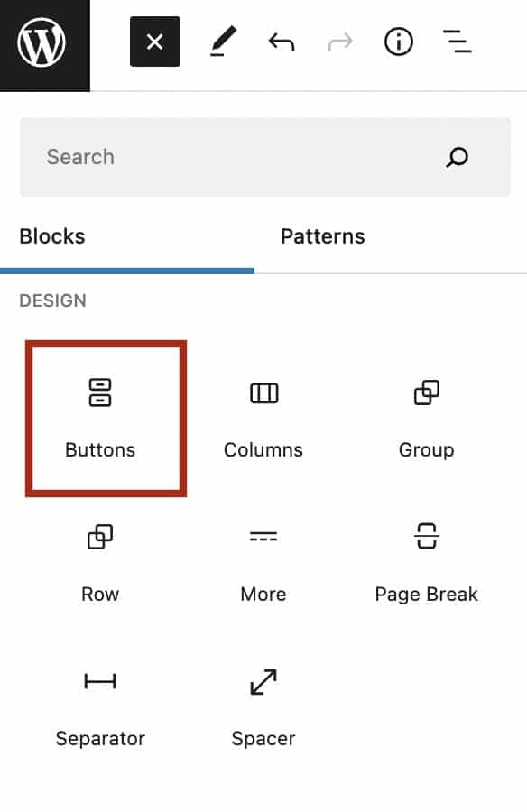Switch to the Blocks tab
This screenshot has width=527, height=812.
(52, 236)
